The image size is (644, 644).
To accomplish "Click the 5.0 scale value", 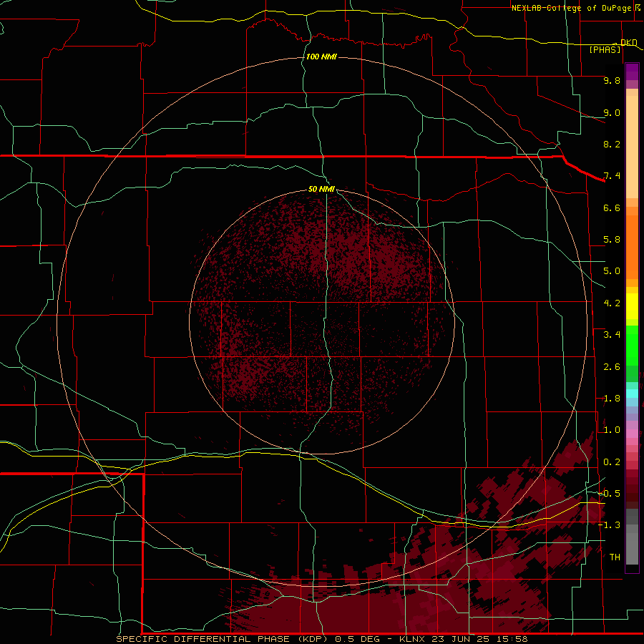I will 612,271.
